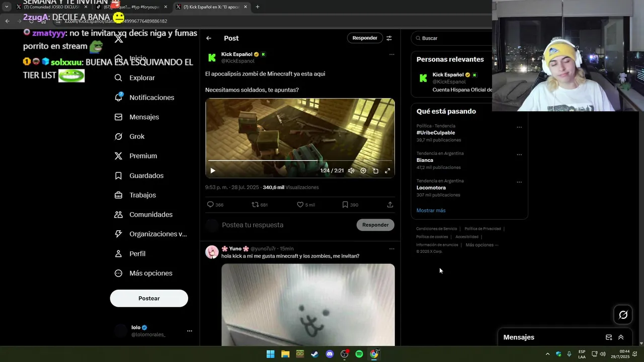Like the post with 5 mil likes
Viewport: 644px width, 362px height.
point(305,205)
